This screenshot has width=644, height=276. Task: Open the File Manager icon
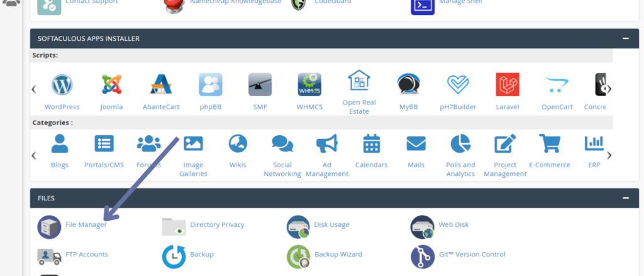coord(49,227)
